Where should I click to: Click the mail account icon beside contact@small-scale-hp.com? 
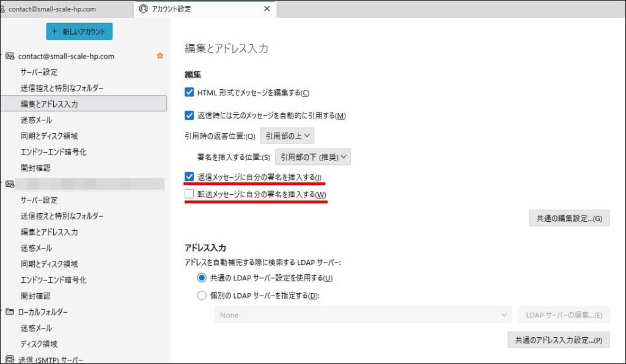[x=10, y=56]
